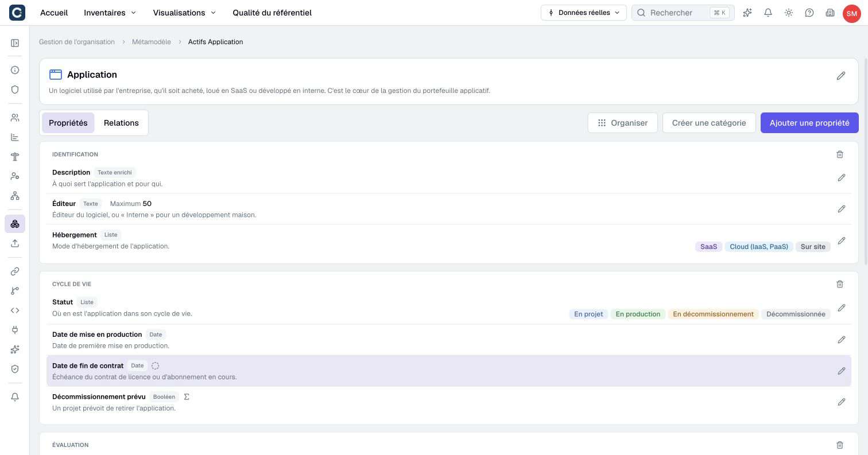Navigate to Métamodèle breadcrumb
The width and height of the screenshot is (868, 455).
(x=152, y=42)
